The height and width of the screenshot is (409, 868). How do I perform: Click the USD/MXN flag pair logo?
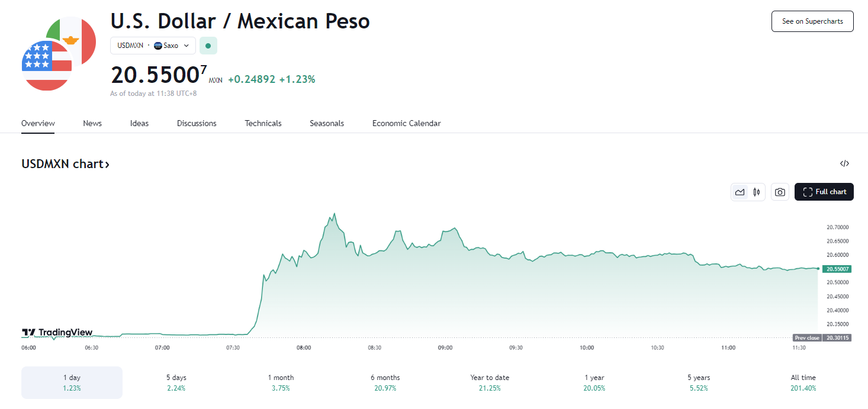click(x=59, y=54)
